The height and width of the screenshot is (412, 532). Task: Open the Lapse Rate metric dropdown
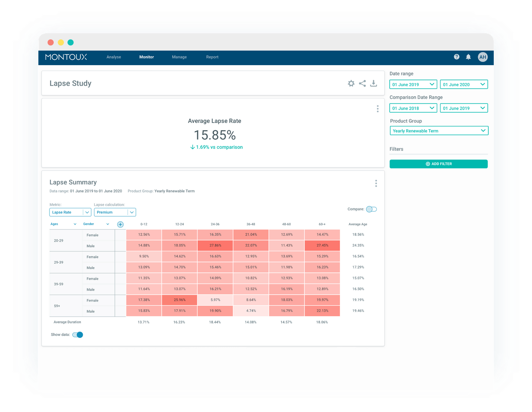70,212
